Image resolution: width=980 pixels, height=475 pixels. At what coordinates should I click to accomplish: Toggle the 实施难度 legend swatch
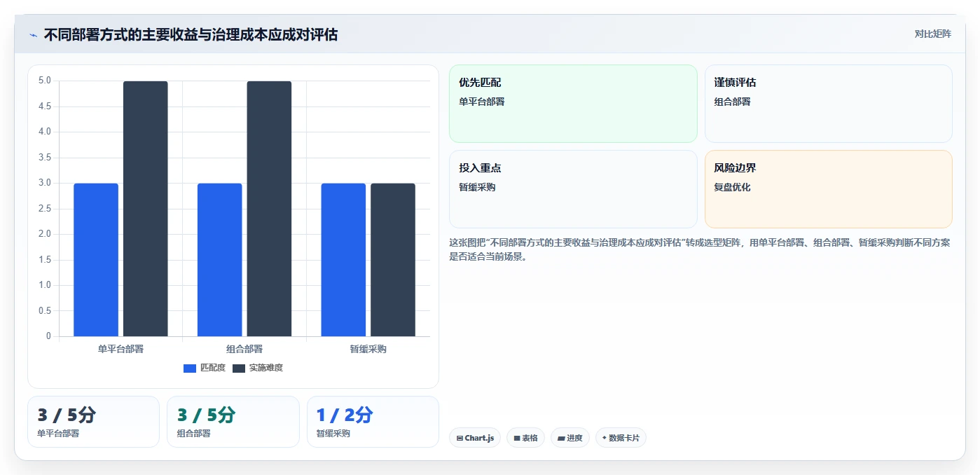click(239, 368)
